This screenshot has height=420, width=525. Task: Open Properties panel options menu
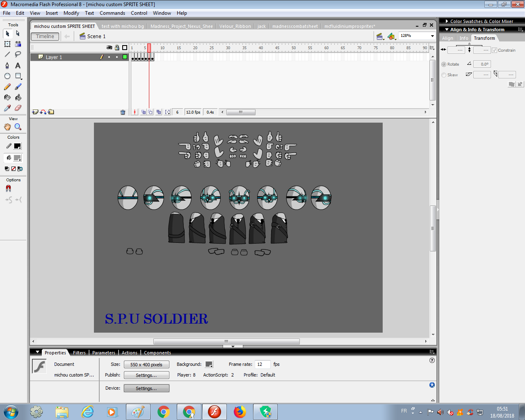click(432, 352)
